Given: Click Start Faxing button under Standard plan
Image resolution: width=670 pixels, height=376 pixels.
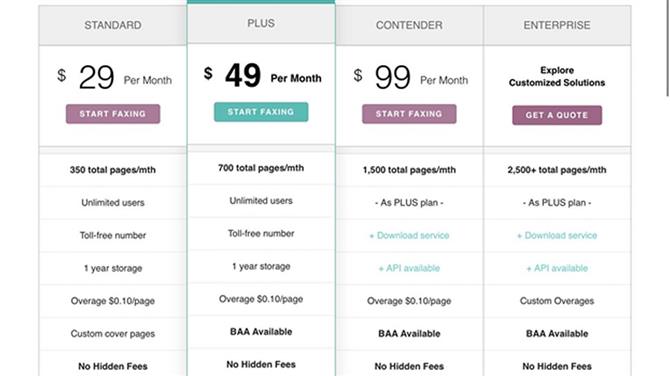Looking at the screenshot, I should tap(113, 114).
